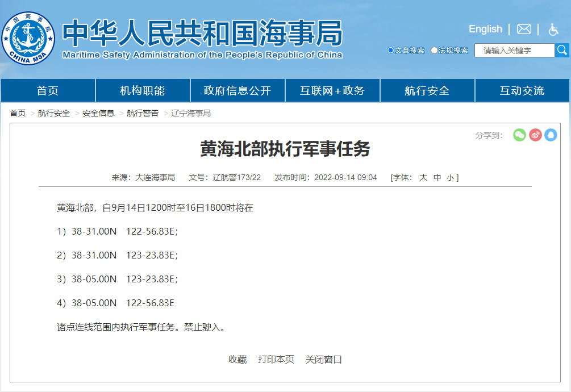Viewport: 571px width, 392px height.
Task: Go to 安全信息 in the breadcrumb
Action: [x=98, y=113]
